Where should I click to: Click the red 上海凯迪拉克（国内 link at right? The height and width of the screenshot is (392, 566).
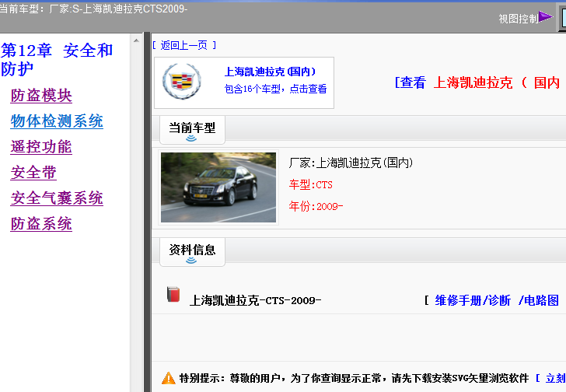click(x=496, y=82)
